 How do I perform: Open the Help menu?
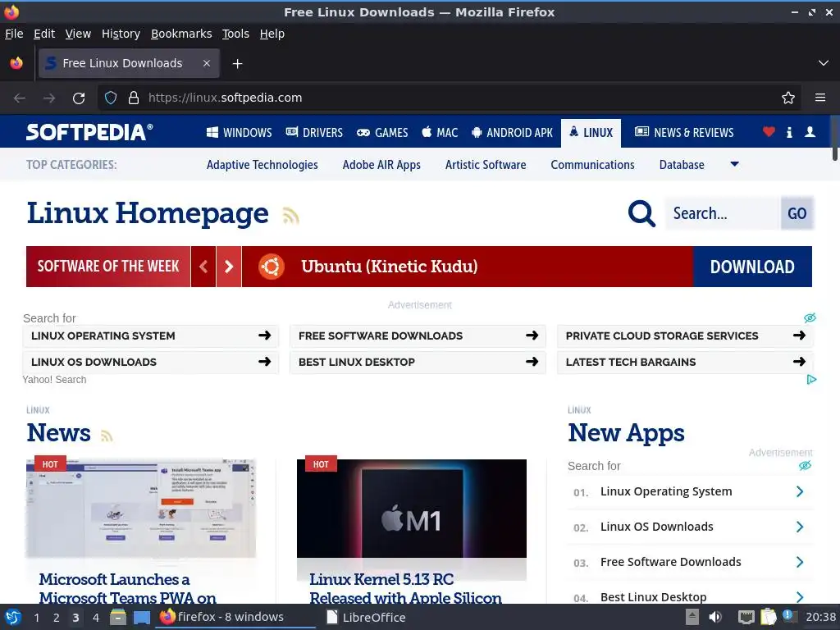272,34
